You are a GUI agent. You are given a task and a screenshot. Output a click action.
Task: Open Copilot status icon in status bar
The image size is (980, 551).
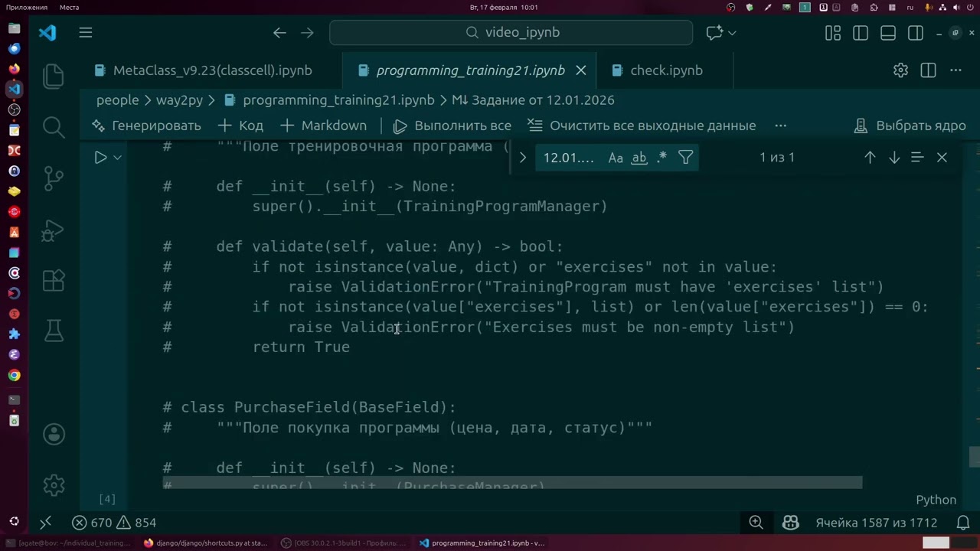(790, 523)
